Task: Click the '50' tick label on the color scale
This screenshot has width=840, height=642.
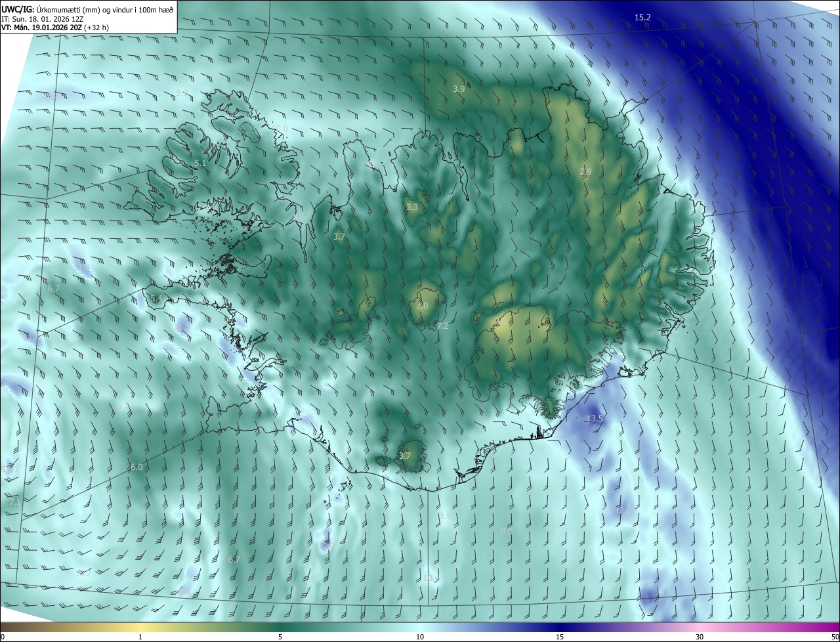Action: (834, 637)
